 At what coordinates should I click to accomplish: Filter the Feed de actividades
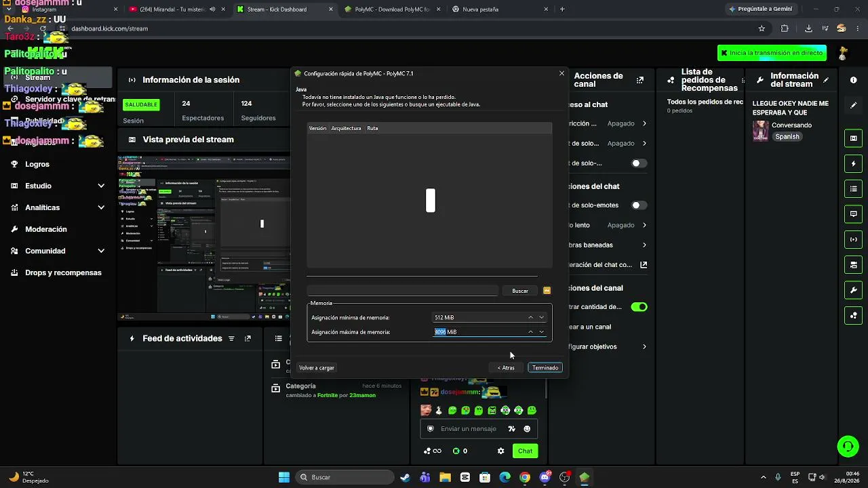(x=231, y=338)
